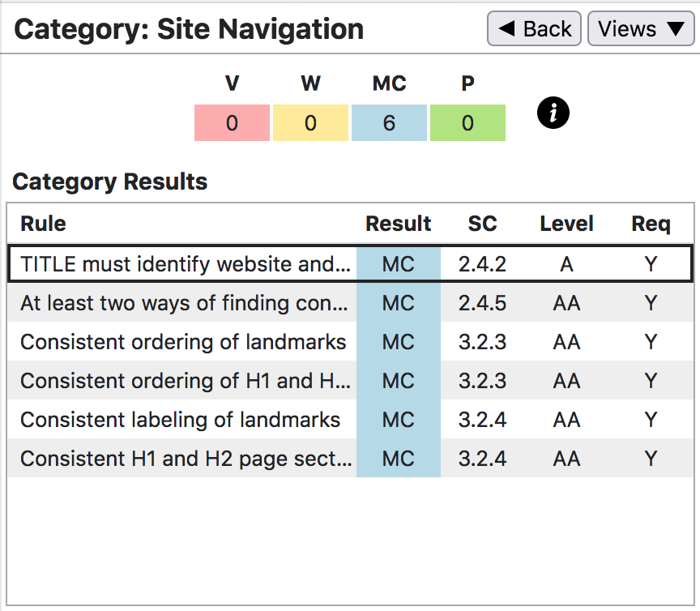Select Consistent ordering of H1 and H2 rule
The image size is (700, 611).
click(186, 381)
